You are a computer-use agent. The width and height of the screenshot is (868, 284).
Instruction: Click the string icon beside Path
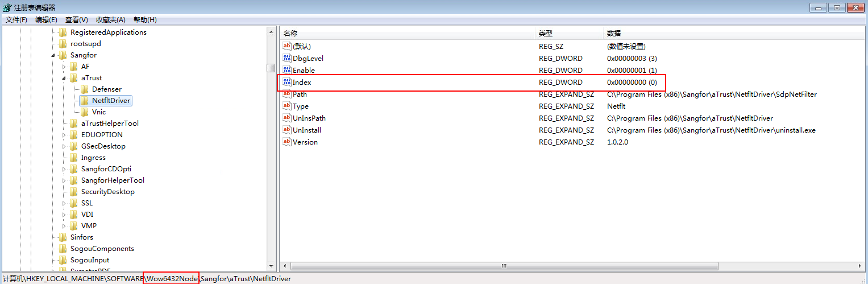click(x=286, y=94)
